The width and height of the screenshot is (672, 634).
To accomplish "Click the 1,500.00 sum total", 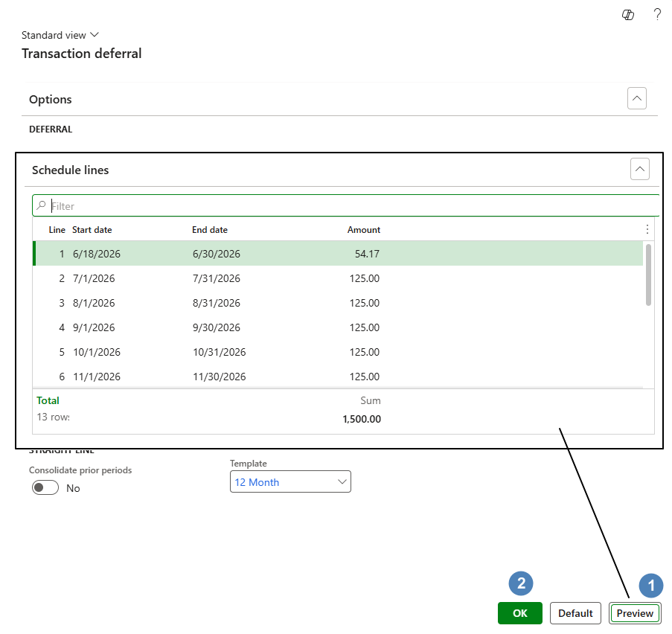I will tap(361, 419).
